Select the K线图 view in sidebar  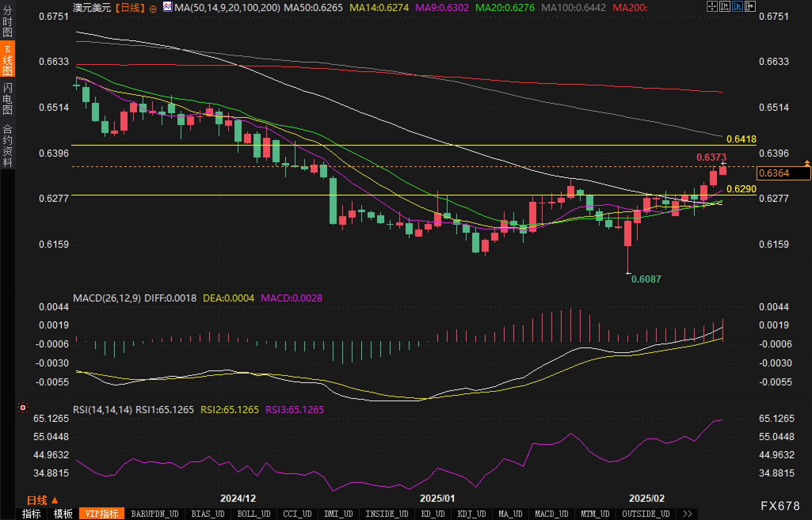coord(8,59)
